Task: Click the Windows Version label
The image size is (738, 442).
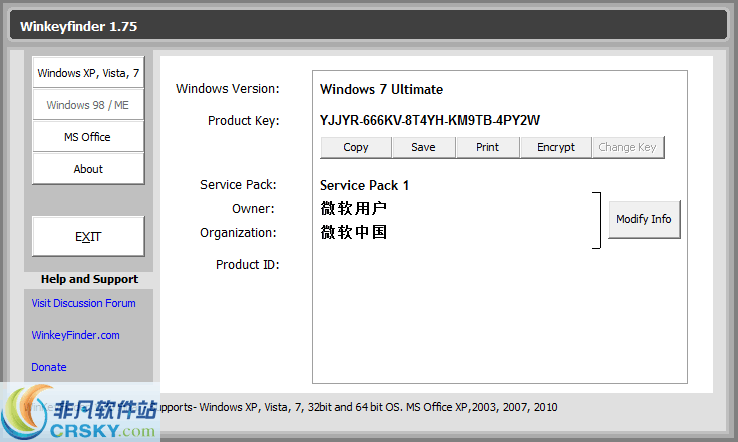Action: (x=228, y=88)
